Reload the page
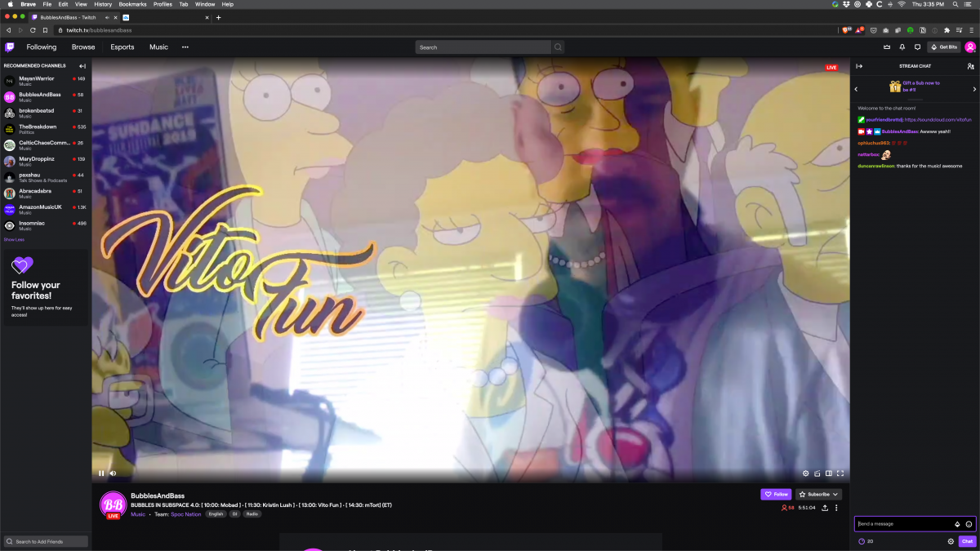The height and width of the screenshot is (551, 980). [x=33, y=30]
